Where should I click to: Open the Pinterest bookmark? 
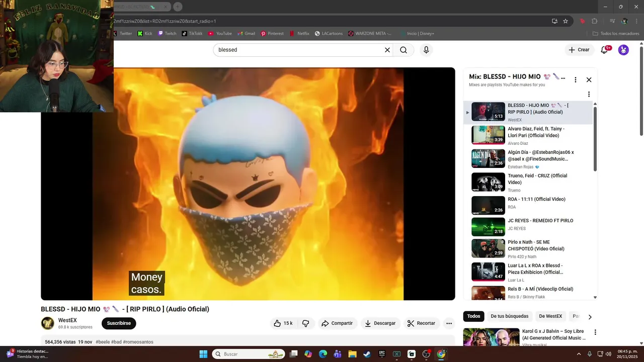click(272, 34)
